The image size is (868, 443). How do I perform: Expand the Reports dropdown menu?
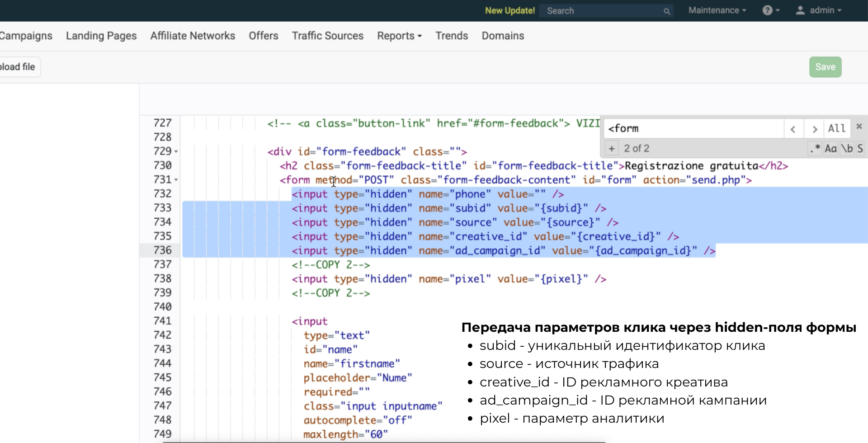[x=399, y=36]
